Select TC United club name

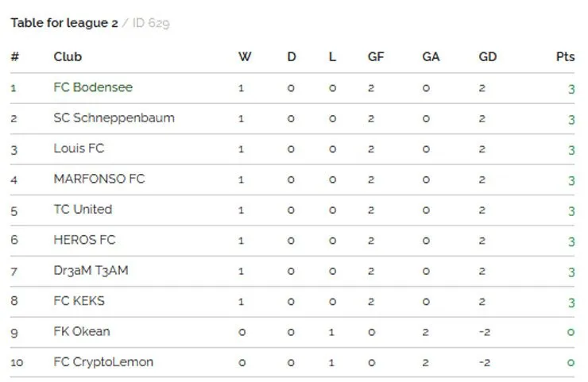(83, 209)
